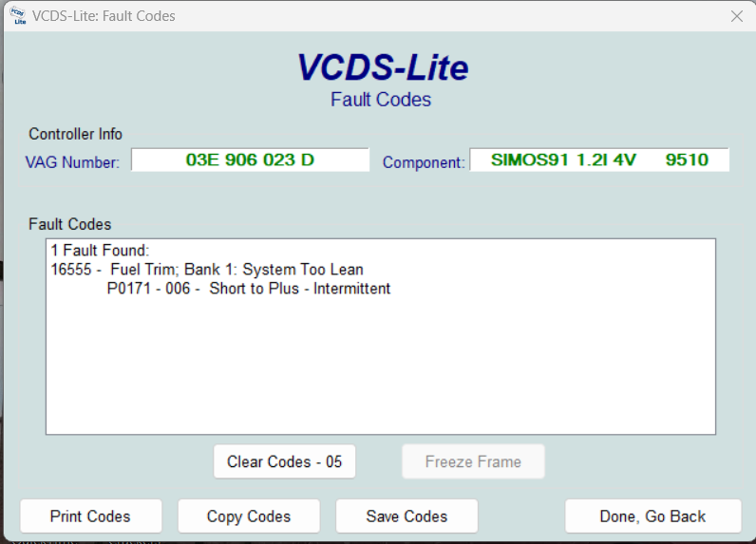
Task: Click the VAG Number: label
Action: pyautogui.click(x=72, y=162)
